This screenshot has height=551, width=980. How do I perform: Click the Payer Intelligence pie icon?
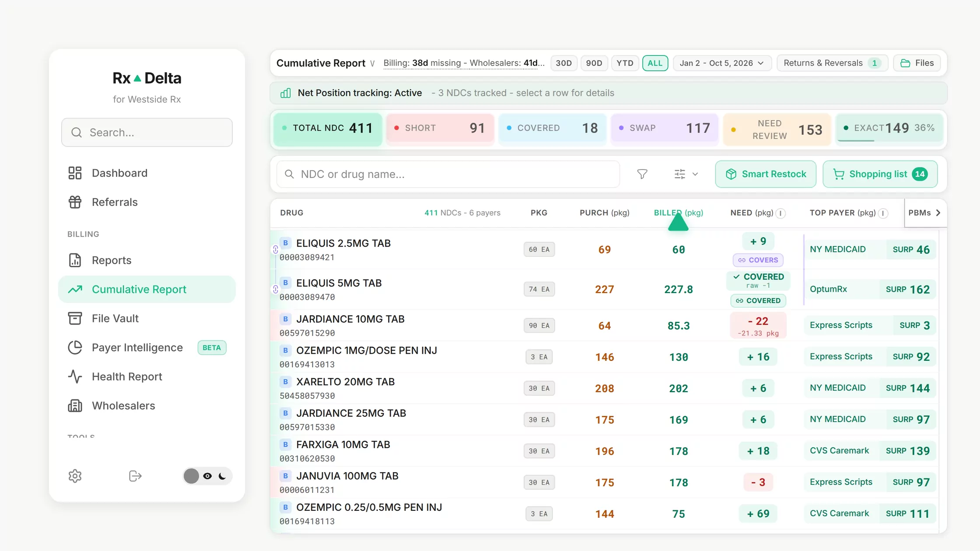pos(75,348)
